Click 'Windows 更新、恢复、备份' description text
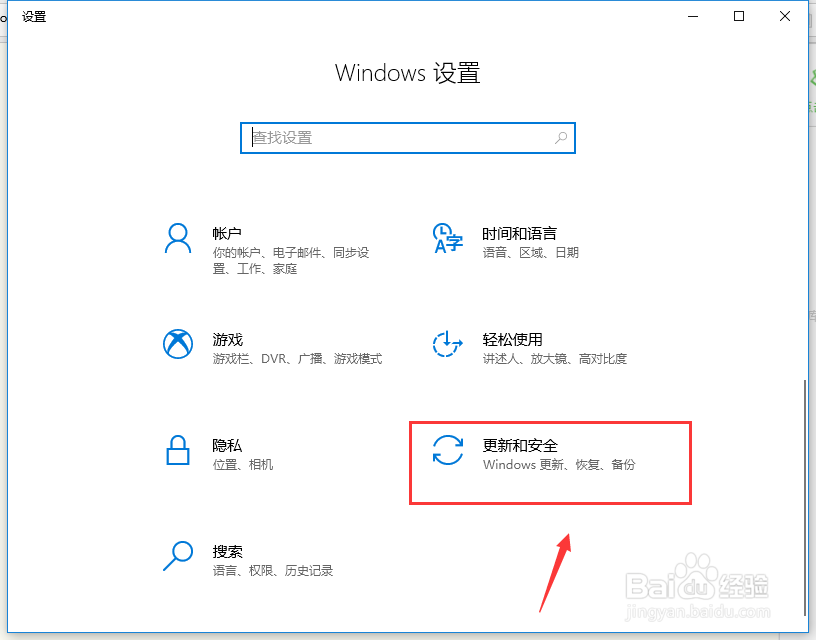Screen dimensions: 816x640 coord(559,465)
